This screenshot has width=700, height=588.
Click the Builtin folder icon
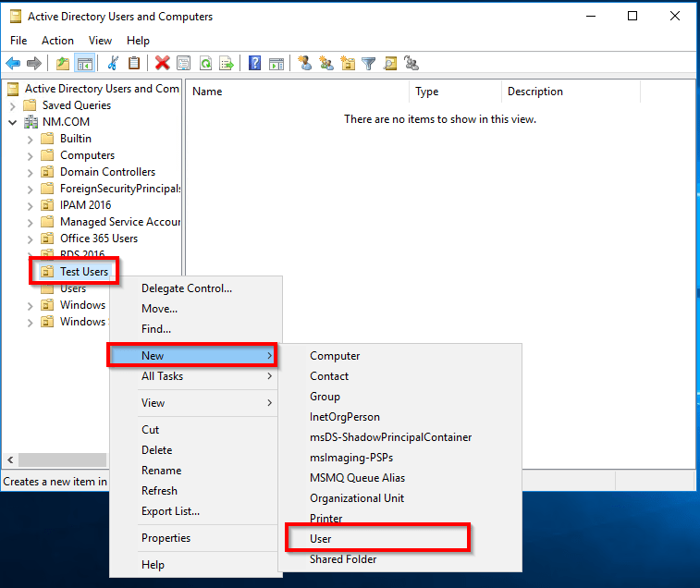pos(47,139)
